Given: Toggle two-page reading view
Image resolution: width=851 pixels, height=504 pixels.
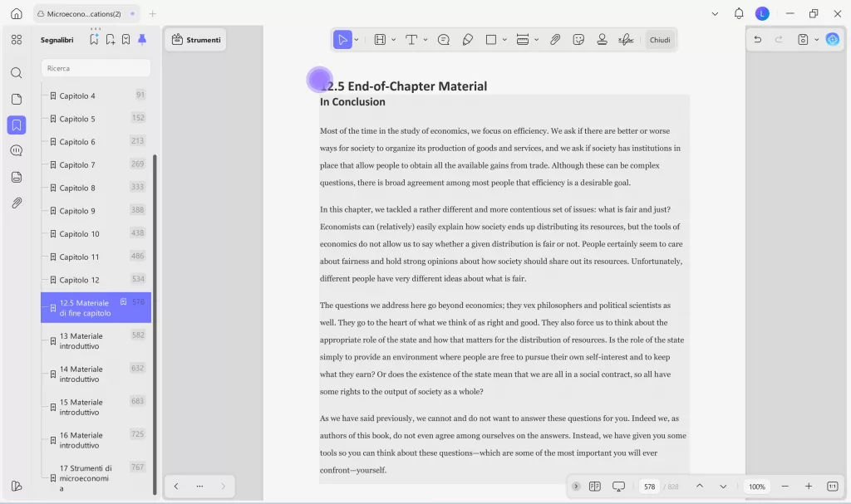Looking at the screenshot, I should click(x=594, y=486).
